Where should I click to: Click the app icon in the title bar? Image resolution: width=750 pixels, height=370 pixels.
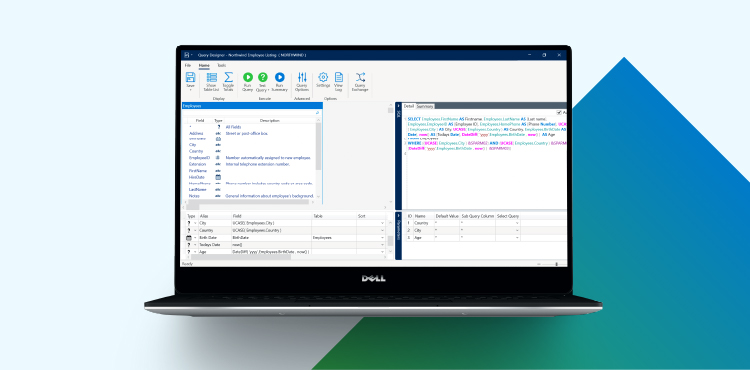(188, 55)
